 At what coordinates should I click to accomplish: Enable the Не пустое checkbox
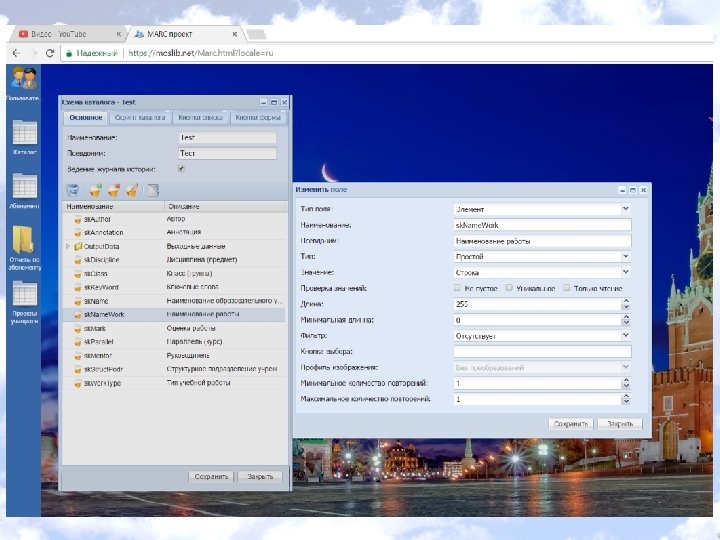point(457,288)
